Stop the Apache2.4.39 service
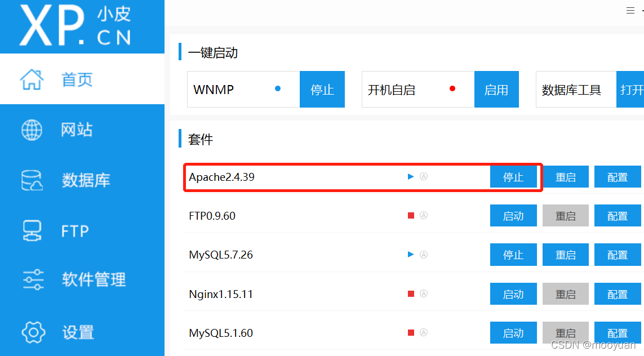This screenshot has height=356, width=644. click(513, 177)
